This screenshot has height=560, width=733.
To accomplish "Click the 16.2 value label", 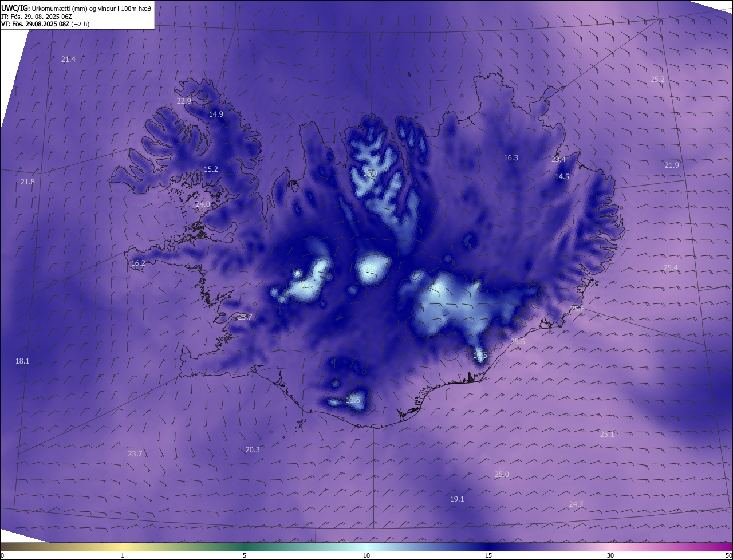I will (x=138, y=263).
